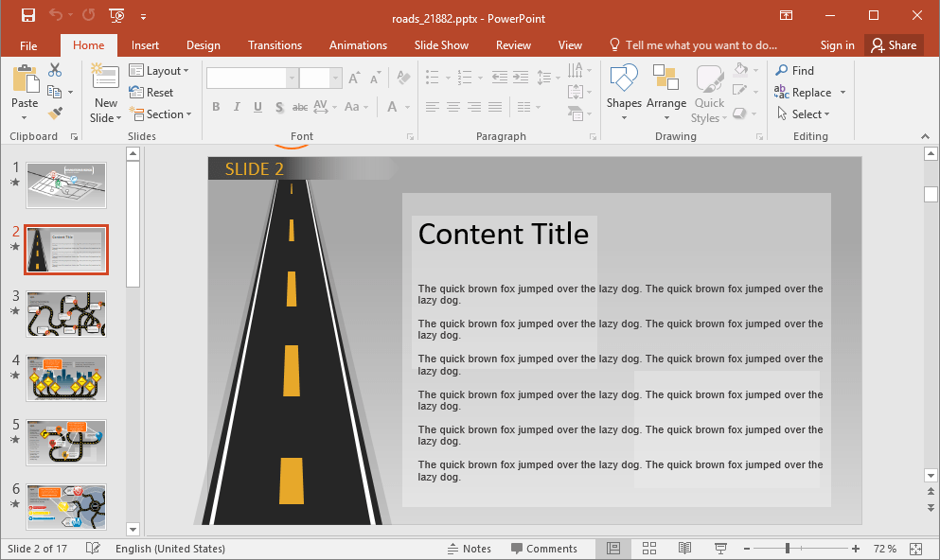The height and width of the screenshot is (560, 940).
Task: Switch to Slide Sorter view
Action: 648,548
